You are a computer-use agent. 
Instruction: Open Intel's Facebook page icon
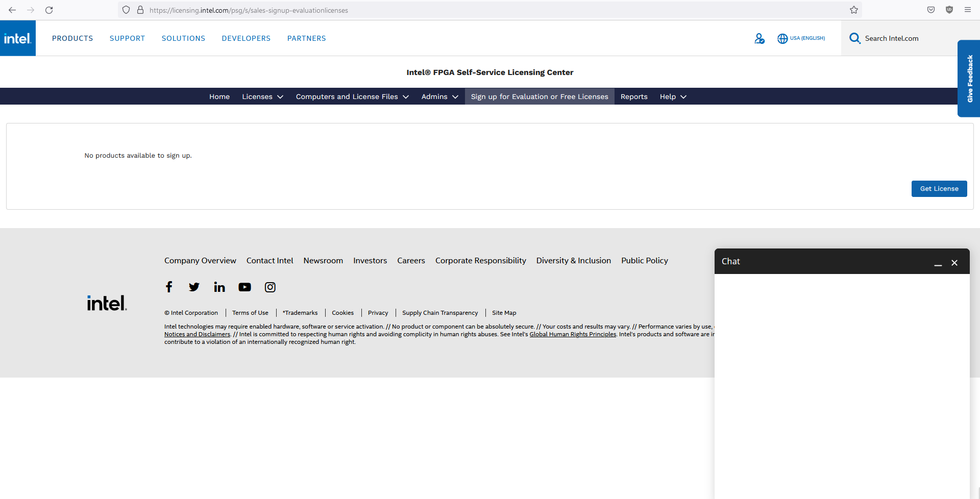169,287
